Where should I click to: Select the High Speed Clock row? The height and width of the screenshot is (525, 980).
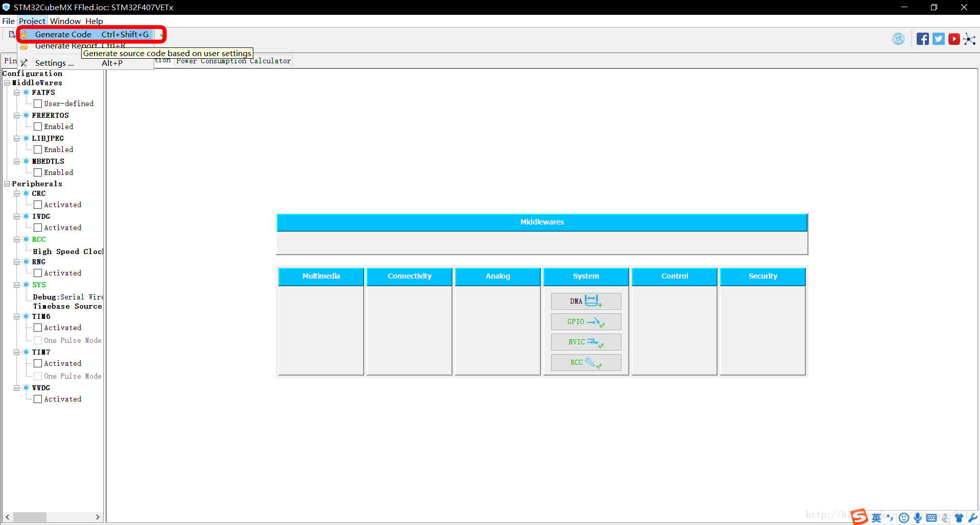[x=68, y=252]
